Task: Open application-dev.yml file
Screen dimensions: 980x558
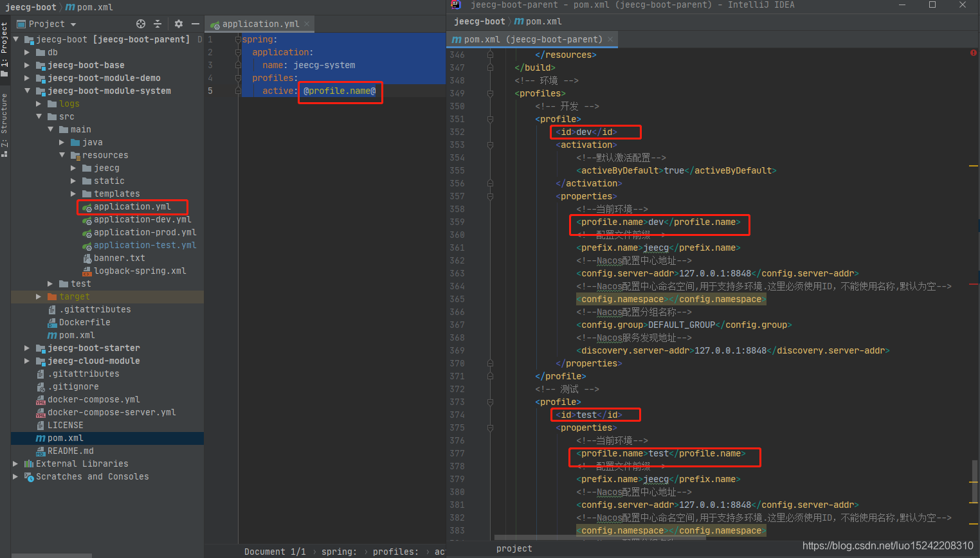Action: [x=136, y=219]
